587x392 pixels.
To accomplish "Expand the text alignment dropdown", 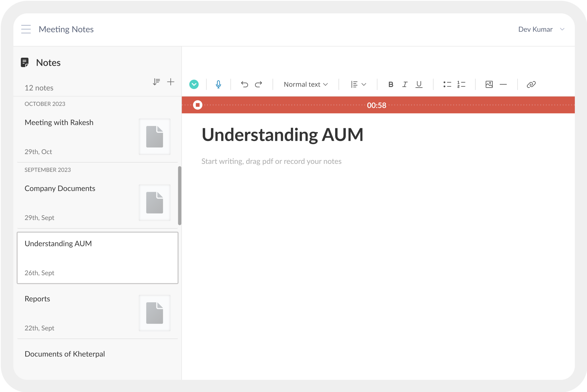I will (358, 84).
